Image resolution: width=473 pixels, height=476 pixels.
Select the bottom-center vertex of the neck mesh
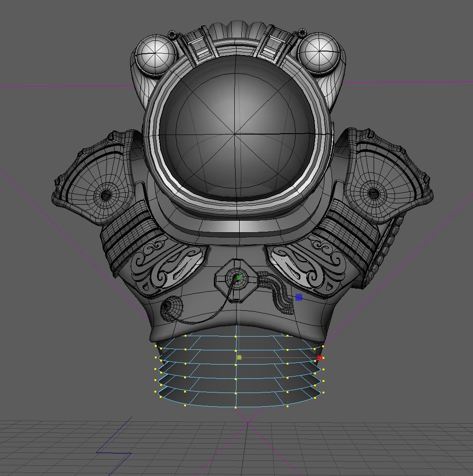236,407
